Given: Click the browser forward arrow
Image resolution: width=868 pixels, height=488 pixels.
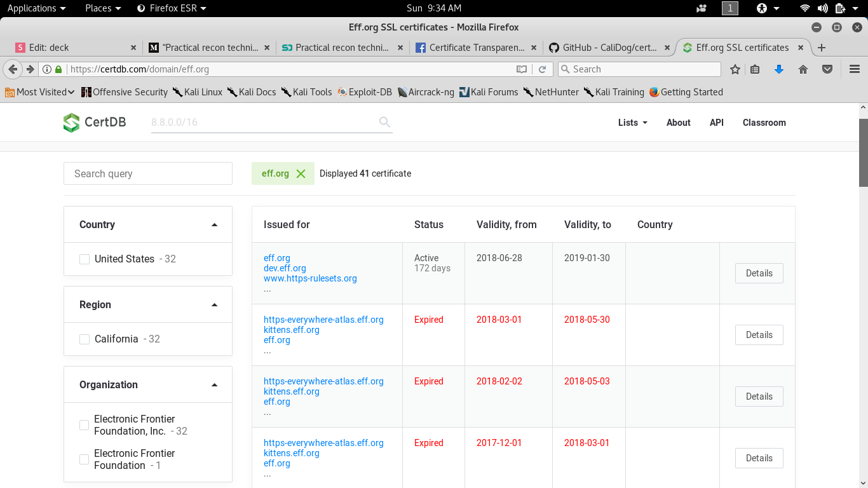Looking at the screenshot, I should coord(30,69).
